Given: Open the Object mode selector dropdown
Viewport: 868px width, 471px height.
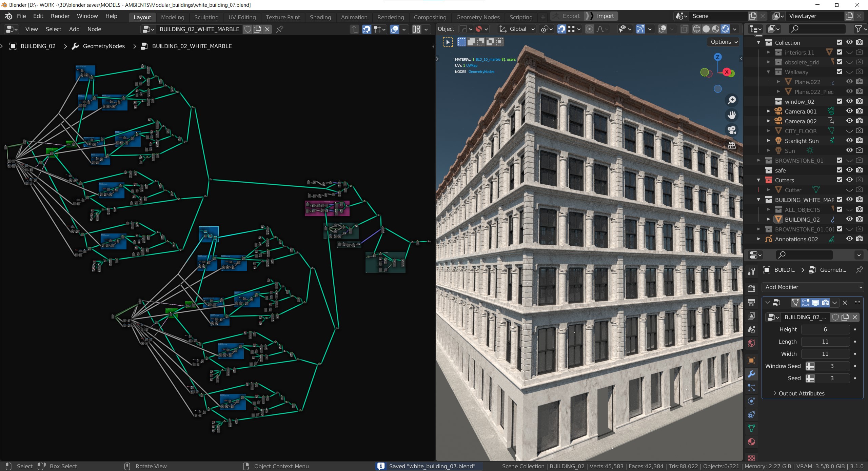Looking at the screenshot, I should [x=446, y=29].
